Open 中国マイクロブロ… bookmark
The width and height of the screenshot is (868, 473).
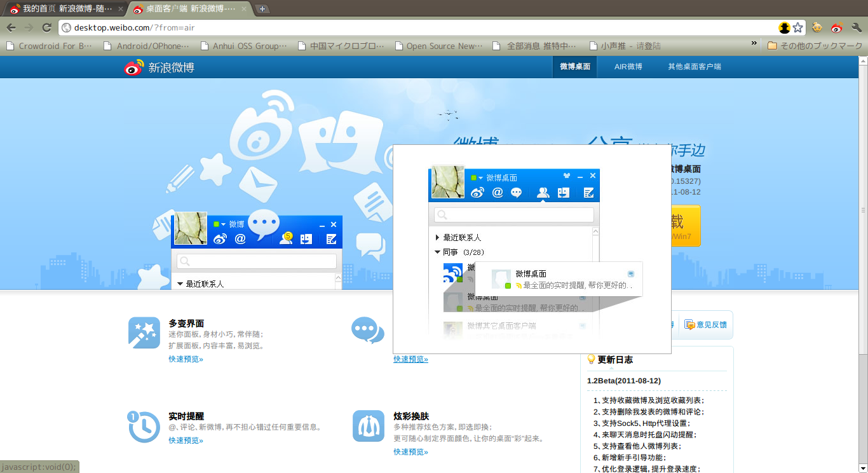click(341, 46)
